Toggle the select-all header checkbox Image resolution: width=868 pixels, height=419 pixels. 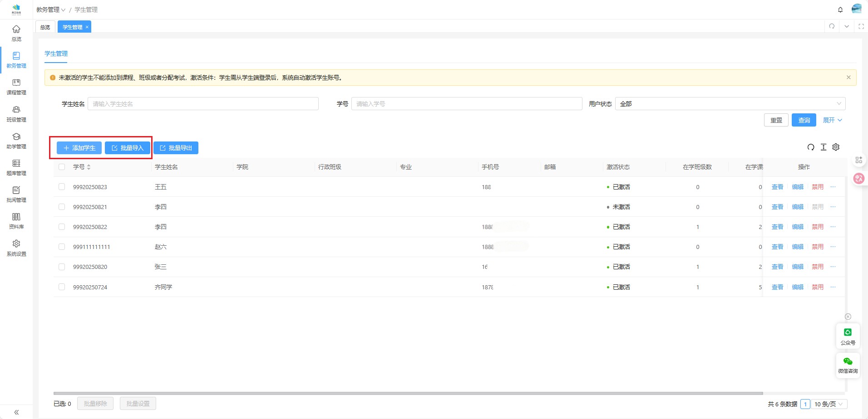(62, 167)
